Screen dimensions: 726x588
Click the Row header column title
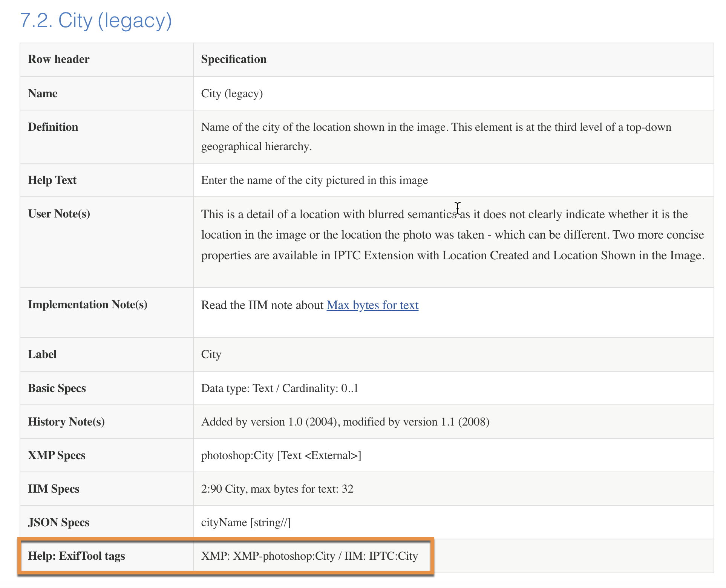coord(58,59)
